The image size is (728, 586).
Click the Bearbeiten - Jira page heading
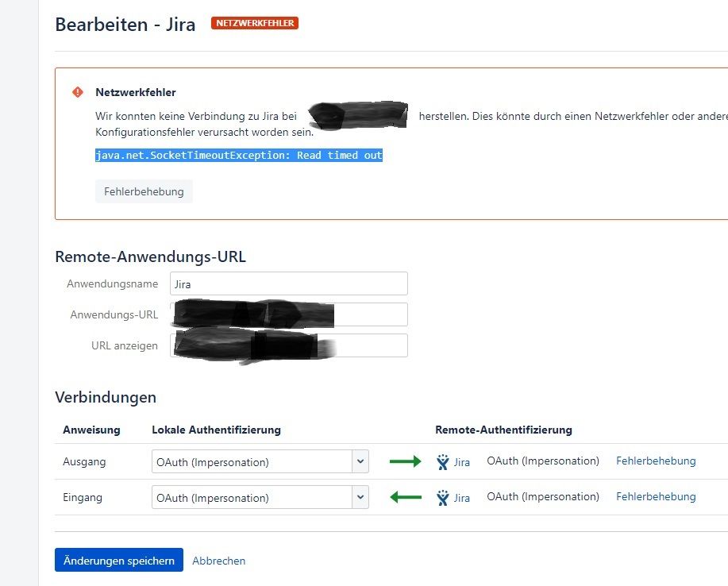click(x=125, y=24)
